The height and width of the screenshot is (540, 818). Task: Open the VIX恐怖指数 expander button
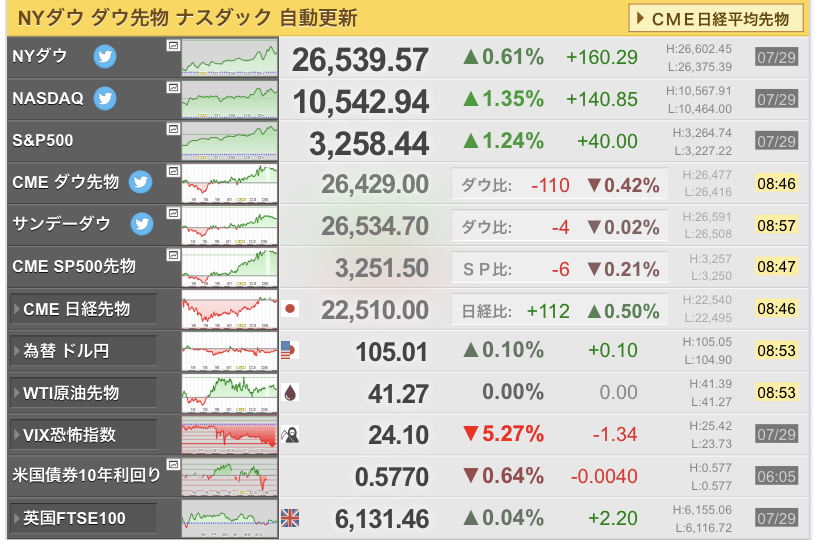coord(83,435)
